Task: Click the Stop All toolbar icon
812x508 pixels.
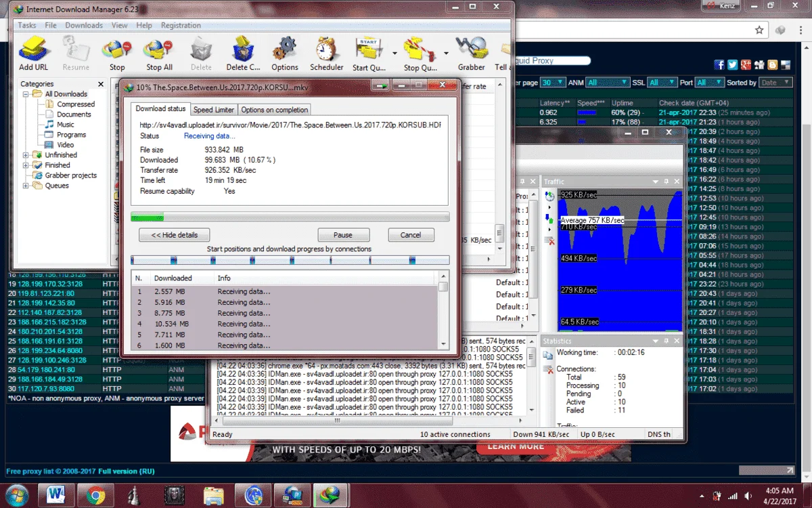Action: 159,54
